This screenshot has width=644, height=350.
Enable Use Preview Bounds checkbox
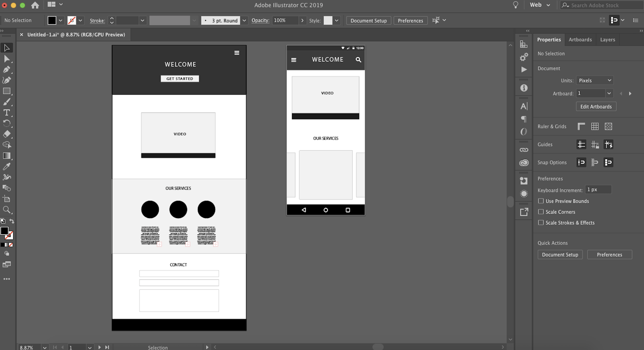pos(541,201)
